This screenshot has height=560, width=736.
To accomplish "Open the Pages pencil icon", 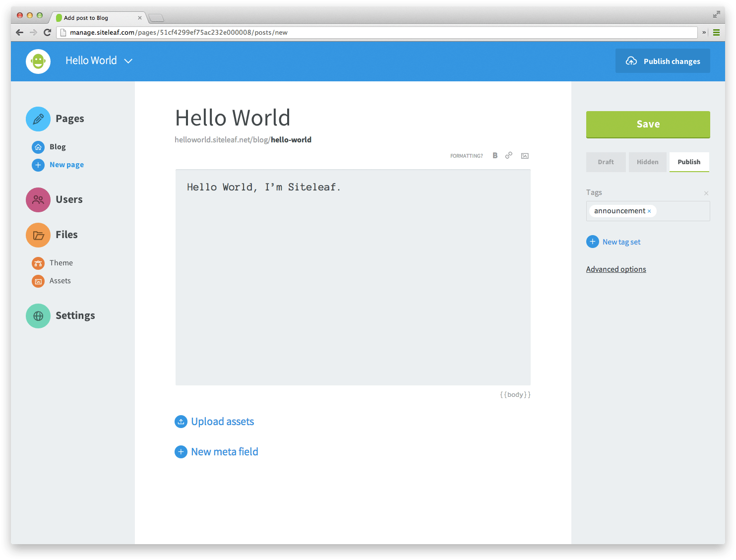I will (x=38, y=119).
